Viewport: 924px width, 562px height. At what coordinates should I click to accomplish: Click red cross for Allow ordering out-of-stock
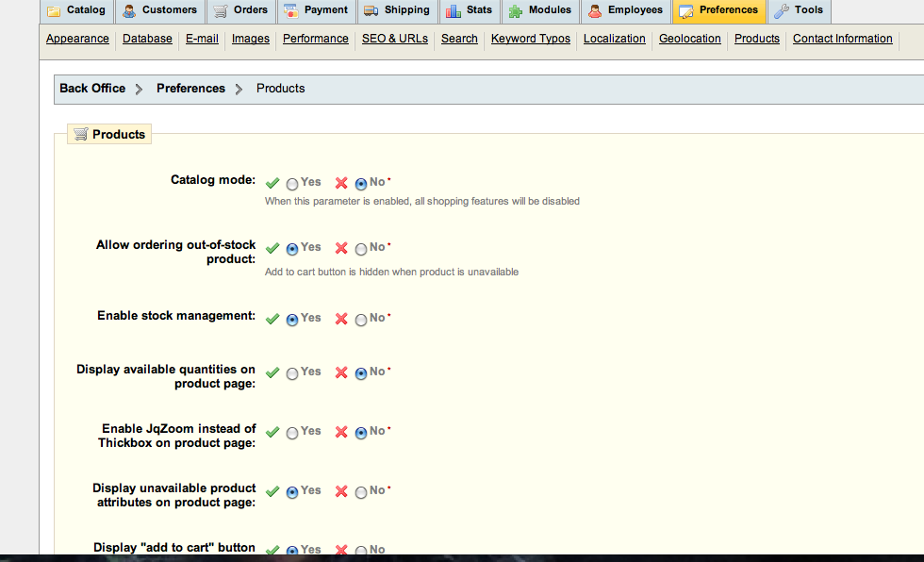[341, 248]
